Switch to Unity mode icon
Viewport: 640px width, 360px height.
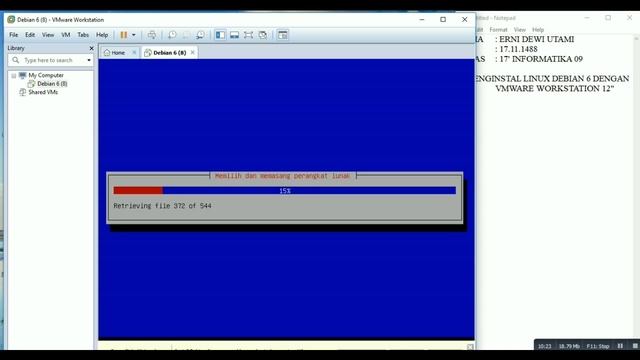[263, 35]
